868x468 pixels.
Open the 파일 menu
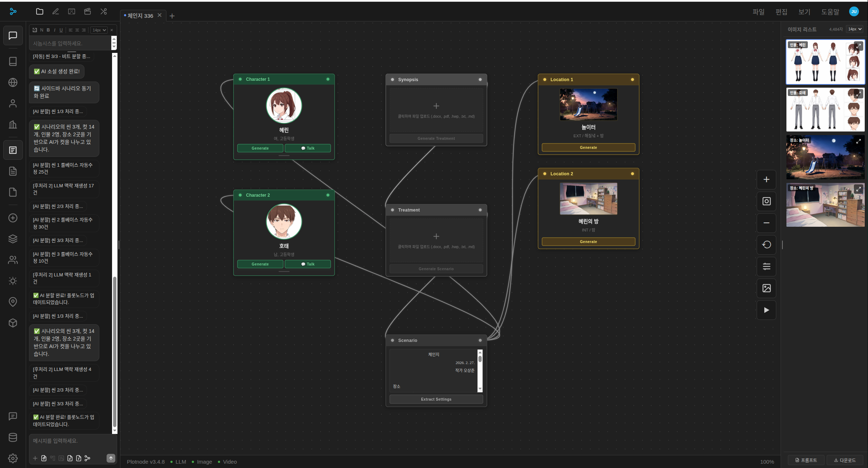click(x=758, y=12)
